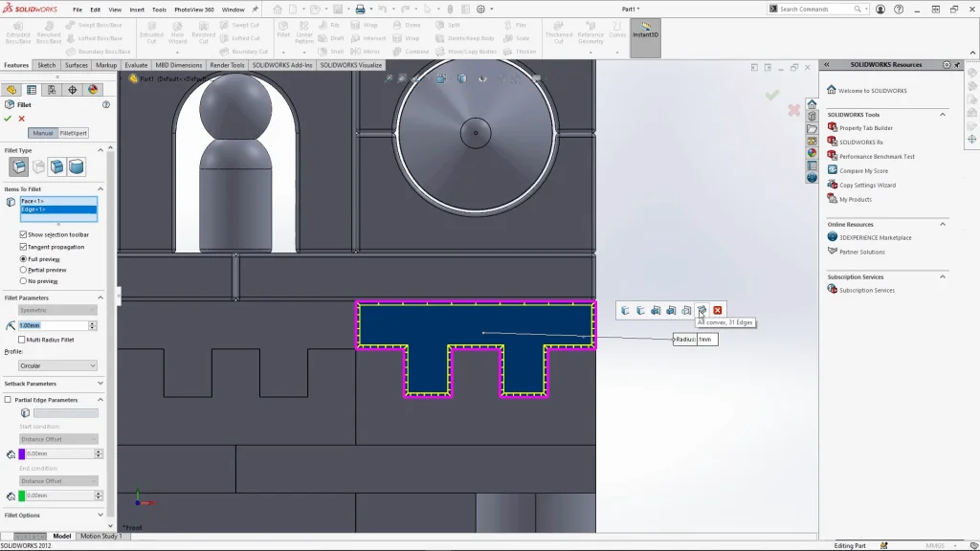
Task: Expand the Fillet Options section
Action: pyautogui.click(x=100, y=516)
